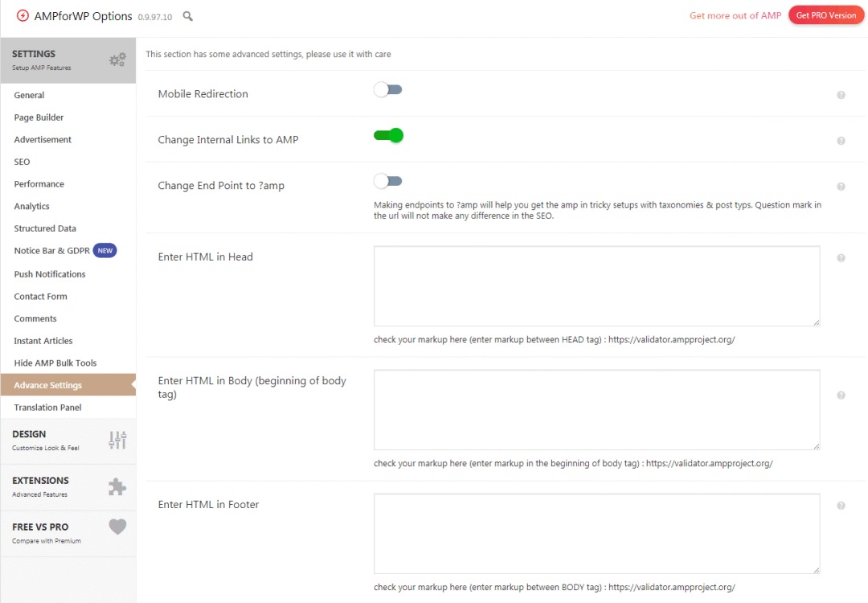Enable the Mobile Redirection toggle
The width and height of the screenshot is (868, 603).
[x=387, y=90]
